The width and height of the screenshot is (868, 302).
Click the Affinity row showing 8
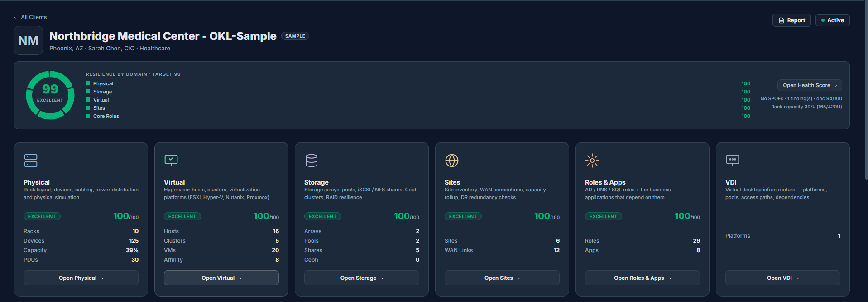[x=221, y=260]
